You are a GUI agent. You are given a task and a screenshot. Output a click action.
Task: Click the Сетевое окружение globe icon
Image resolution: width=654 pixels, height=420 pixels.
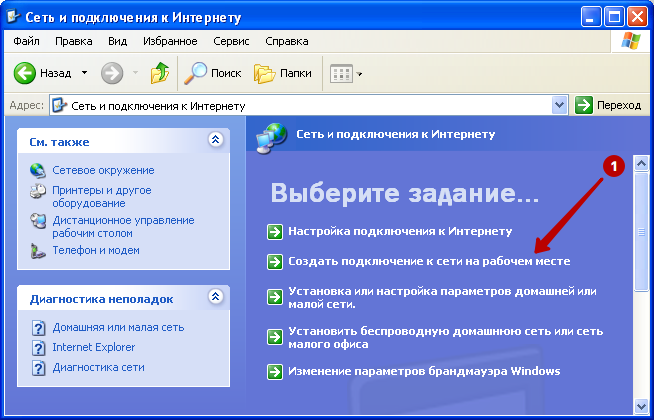38,170
